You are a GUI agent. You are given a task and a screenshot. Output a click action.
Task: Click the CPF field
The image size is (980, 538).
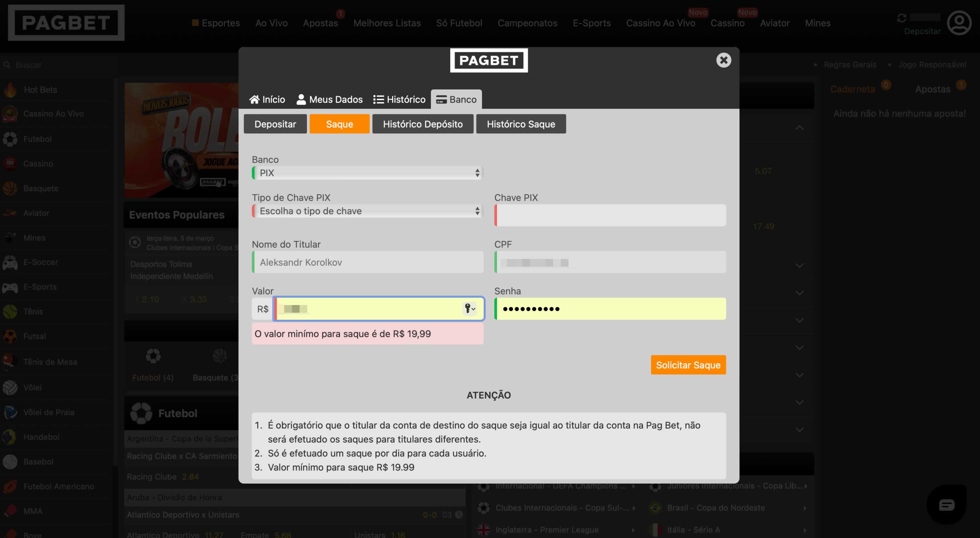tap(610, 262)
